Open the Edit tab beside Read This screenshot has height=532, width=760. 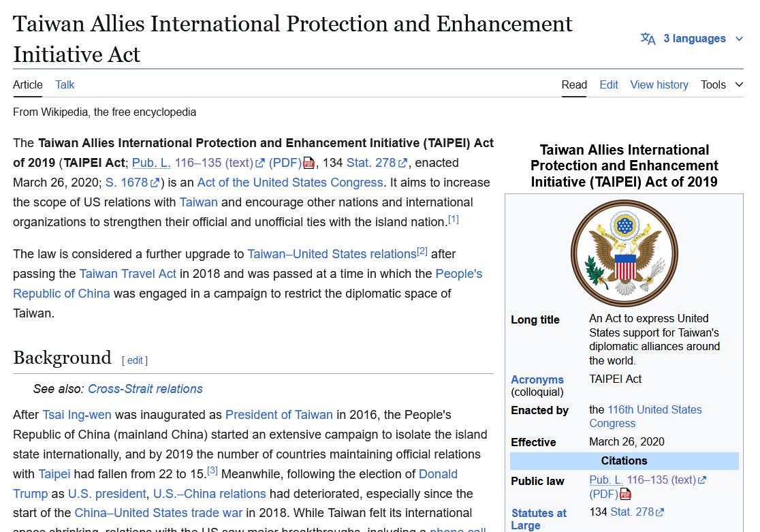pyautogui.click(x=609, y=85)
